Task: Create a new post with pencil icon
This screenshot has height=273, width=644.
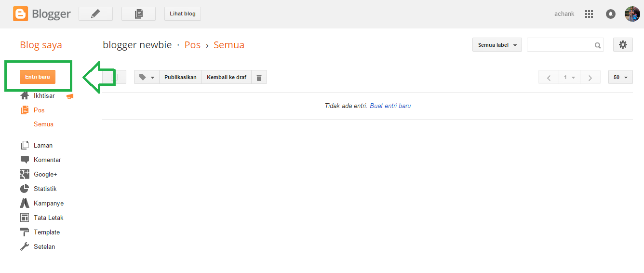Action: 95,14
